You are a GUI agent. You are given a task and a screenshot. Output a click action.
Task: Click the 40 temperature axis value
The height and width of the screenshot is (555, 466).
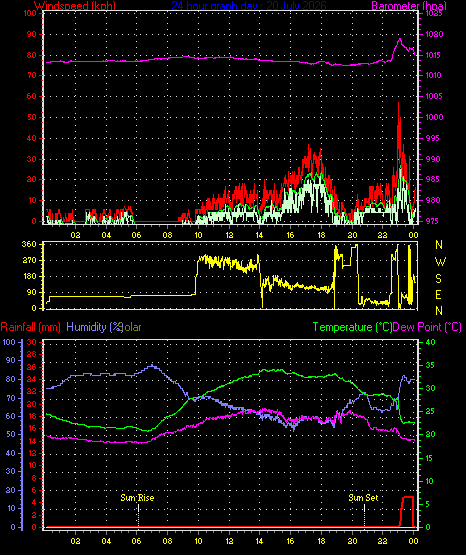(x=430, y=342)
